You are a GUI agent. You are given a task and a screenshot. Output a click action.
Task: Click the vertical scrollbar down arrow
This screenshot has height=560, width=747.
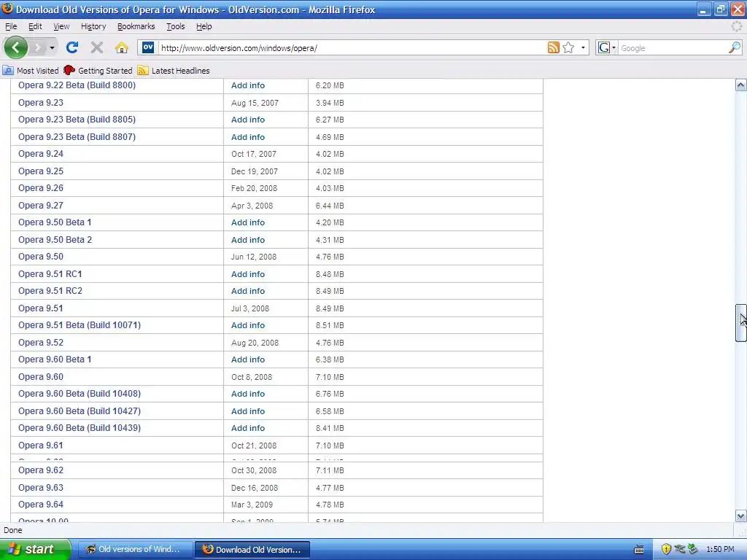pyautogui.click(x=740, y=516)
